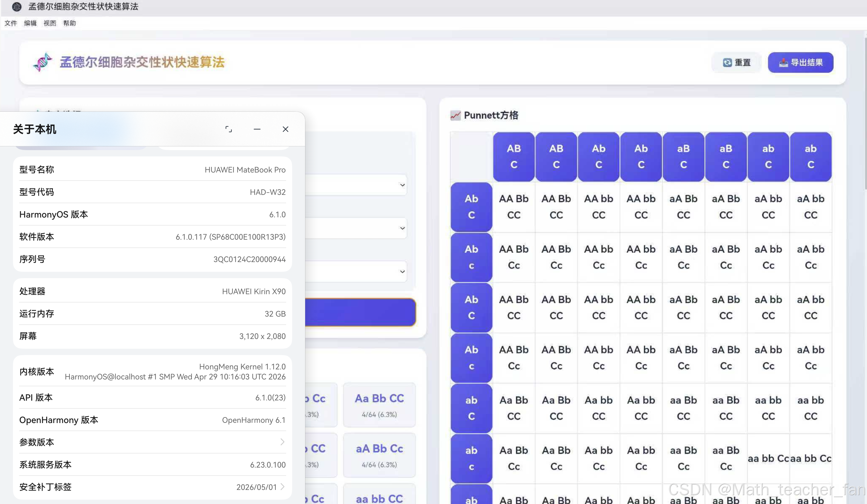The width and height of the screenshot is (867, 504).
Task: Click the HAD-W32 model code
Action: pyautogui.click(x=268, y=192)
